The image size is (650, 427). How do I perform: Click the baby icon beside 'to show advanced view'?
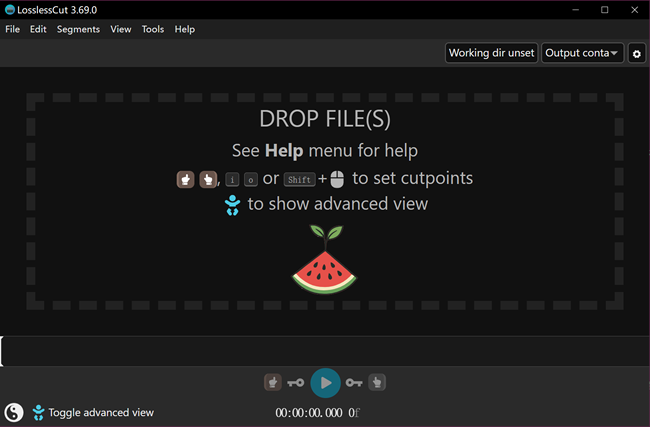point(232,205)
